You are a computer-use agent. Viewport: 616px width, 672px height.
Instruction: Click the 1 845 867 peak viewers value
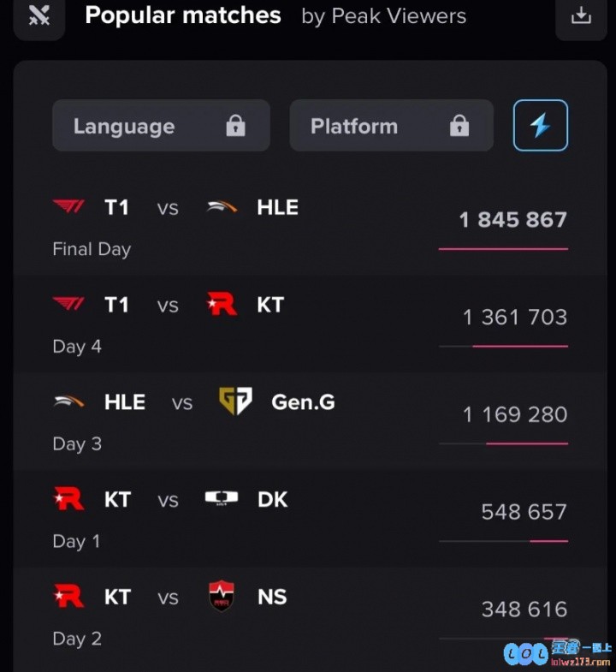point(512,219)
